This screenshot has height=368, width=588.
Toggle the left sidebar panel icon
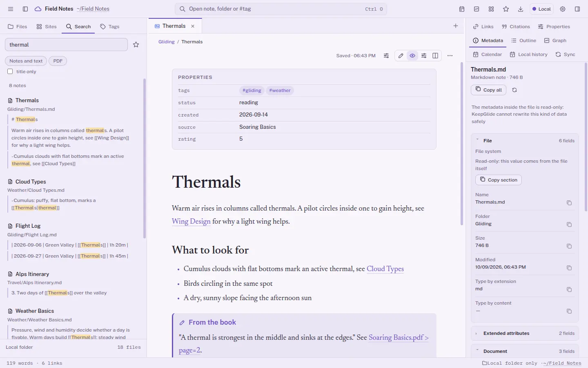coord(25,9)
